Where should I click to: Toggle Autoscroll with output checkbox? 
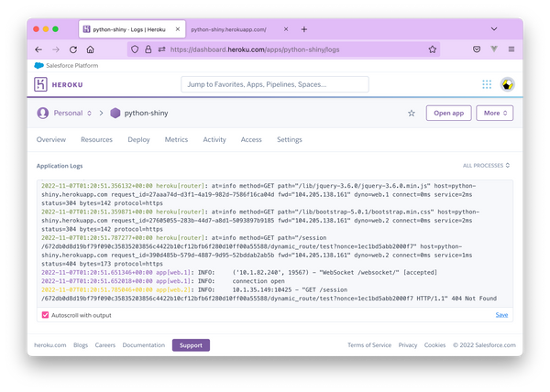coord(45,315)
